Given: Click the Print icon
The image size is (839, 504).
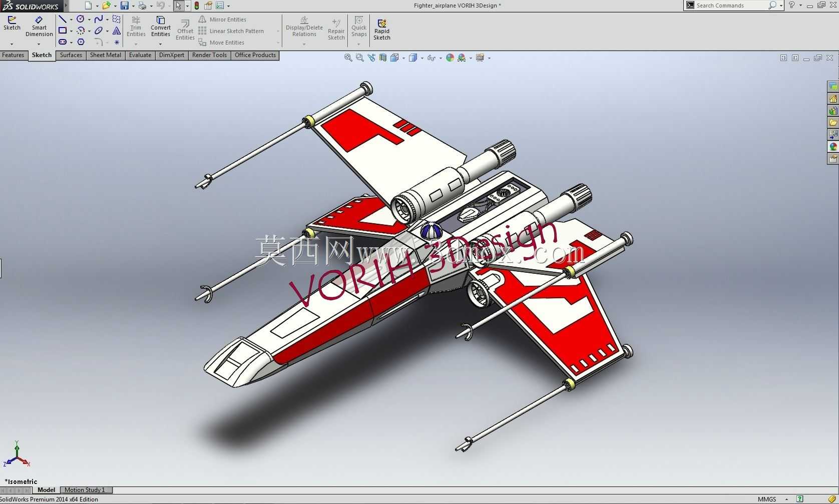Looking at the screenshot, I should click(142, 6).
